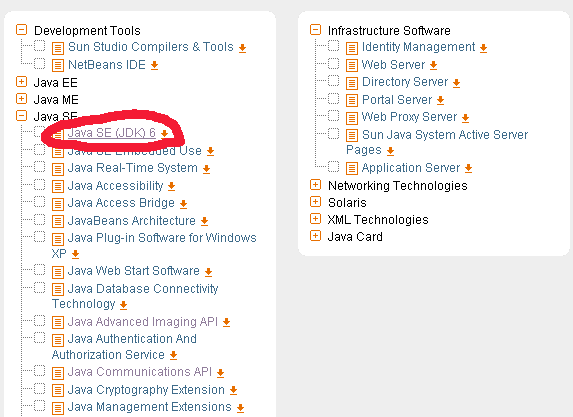Select the Java Card tree heading

(x=355, y=237)
